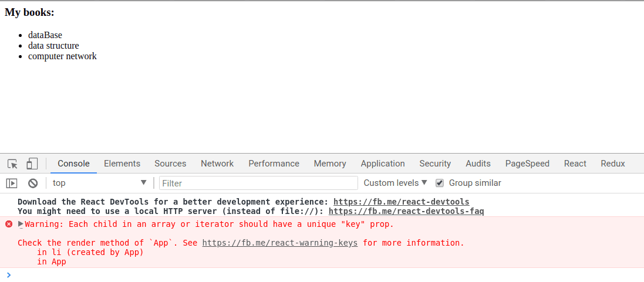The height and width of the screenshot is (282, 644).
Task: Toggle the device toolbar icon
Action: 32,164
